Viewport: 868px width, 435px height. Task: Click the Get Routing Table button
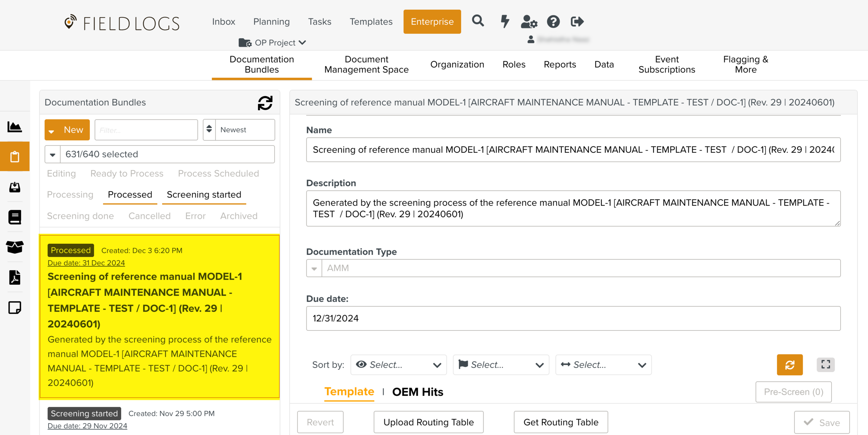point(560,422)
